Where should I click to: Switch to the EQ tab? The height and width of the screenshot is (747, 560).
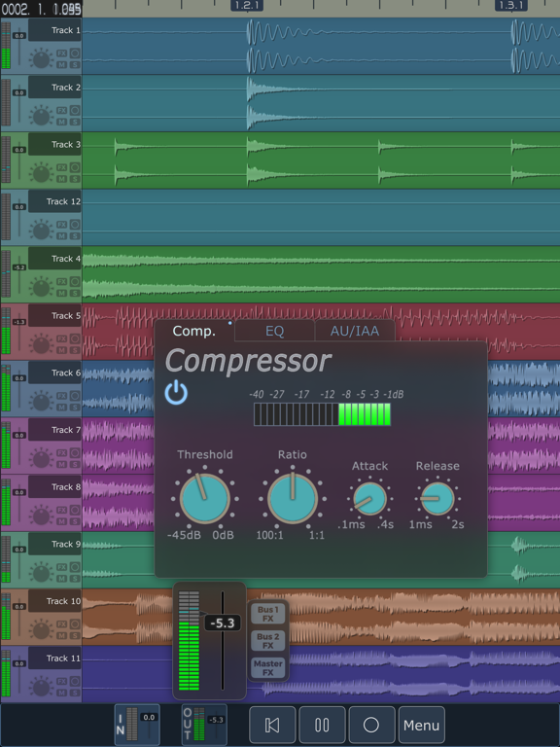click(274, 331)
